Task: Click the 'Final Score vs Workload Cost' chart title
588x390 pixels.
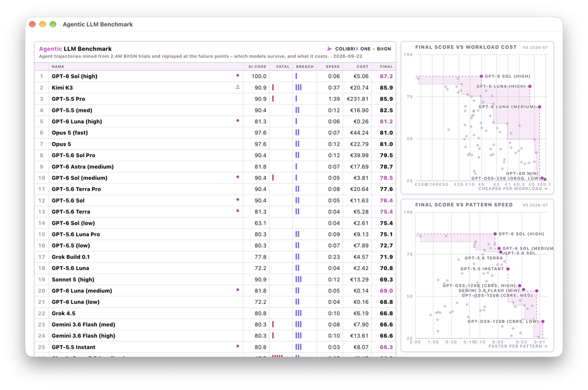Action: 466,47
